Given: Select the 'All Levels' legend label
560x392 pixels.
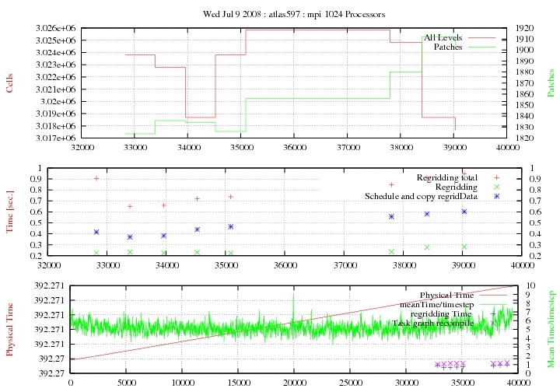Looking at the screenshot, I should pos(443,37).
